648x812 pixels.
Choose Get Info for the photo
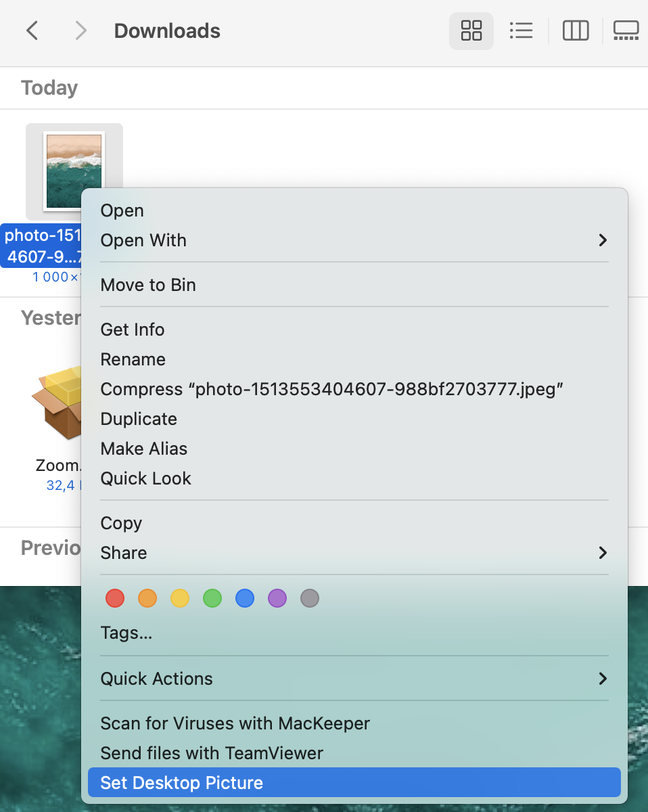pyautogui.click(x=354, y=330)
